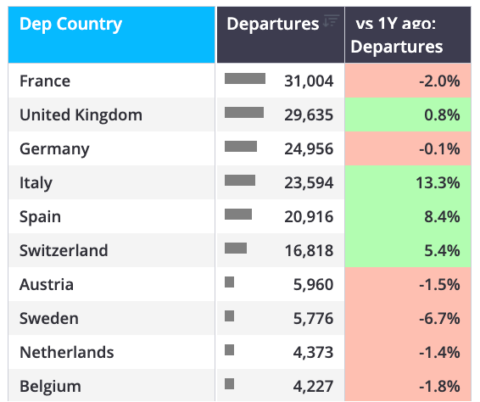Click the red -6.7% cell for Sweden
The height and width of the screenshot is (402, 480).
click(408, 318)
